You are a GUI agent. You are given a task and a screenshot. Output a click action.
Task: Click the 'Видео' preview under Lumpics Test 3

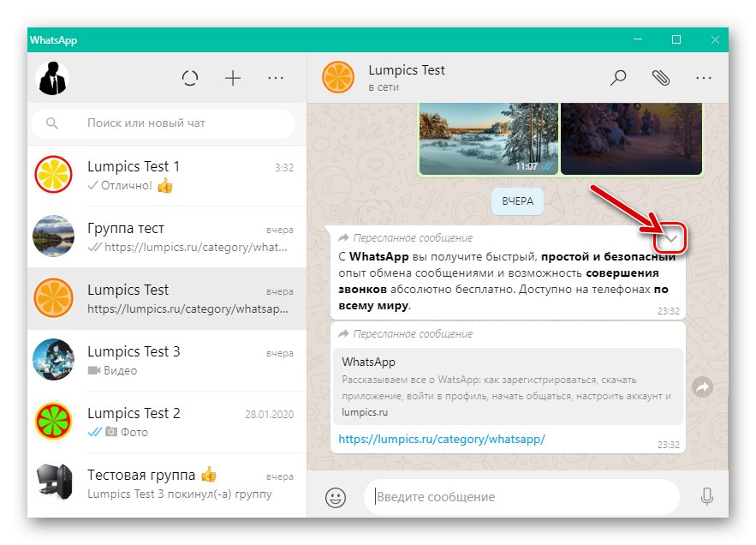(x=120, y=371)
